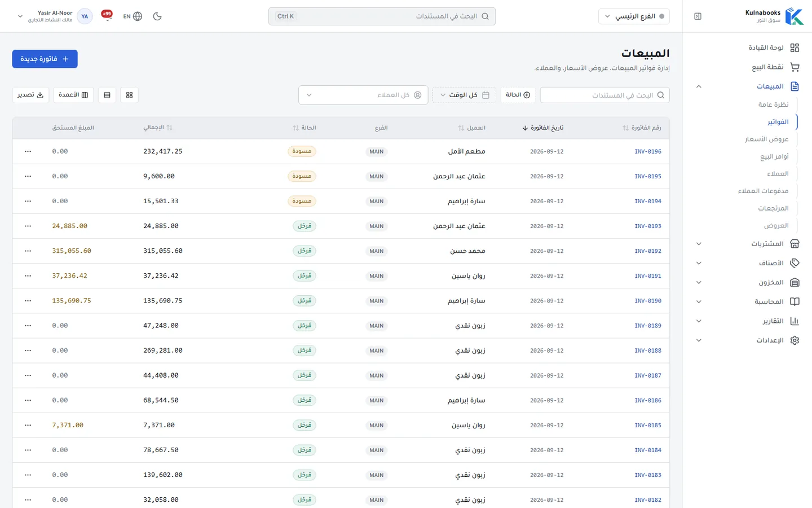
Task: Open row actions for INV-0187
Action: (x=28, y=375)
